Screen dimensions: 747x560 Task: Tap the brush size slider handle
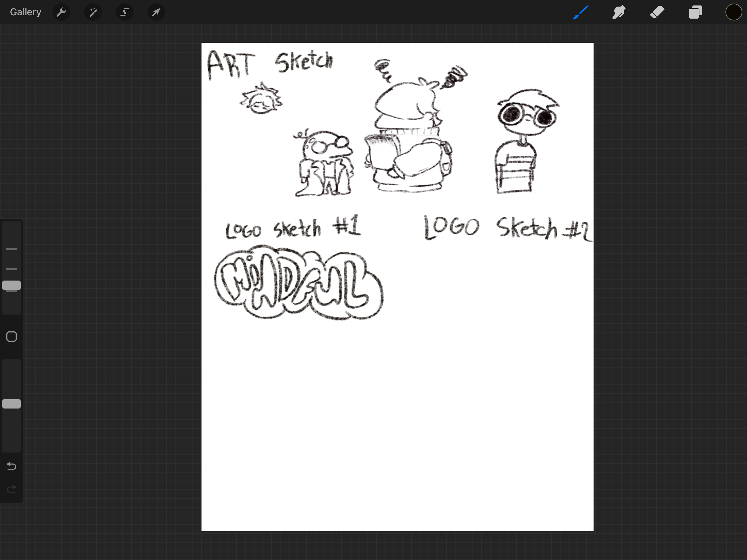(11, 285)
